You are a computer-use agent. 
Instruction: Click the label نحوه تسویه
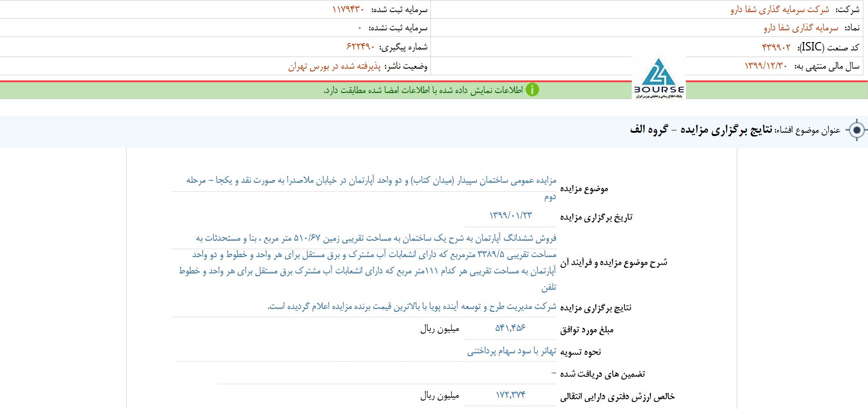[x=580, y=352]
